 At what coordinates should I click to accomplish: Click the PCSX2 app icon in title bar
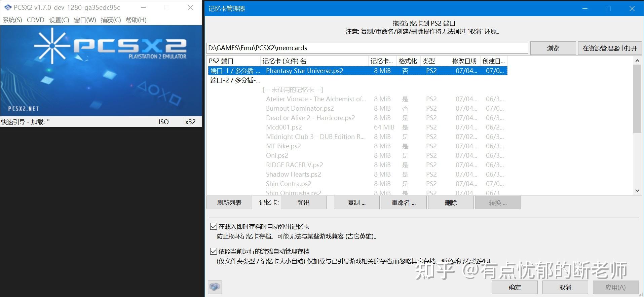coord(8,7)
